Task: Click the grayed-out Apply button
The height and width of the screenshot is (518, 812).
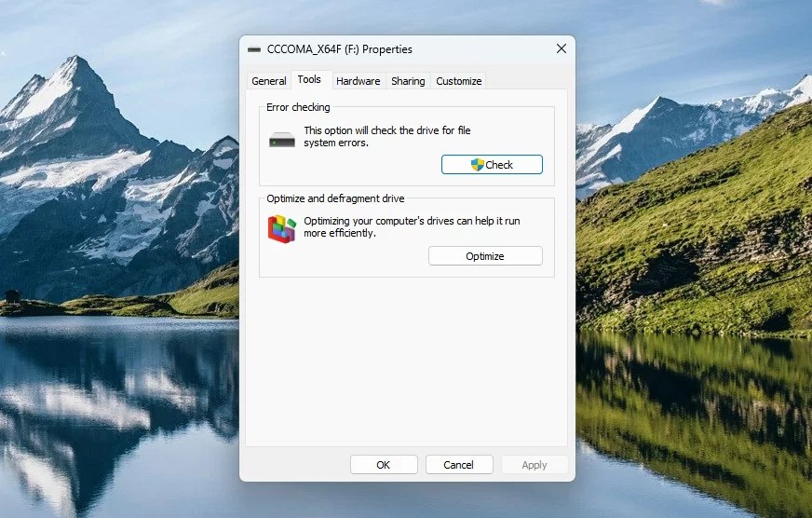Action: point(534,465)
